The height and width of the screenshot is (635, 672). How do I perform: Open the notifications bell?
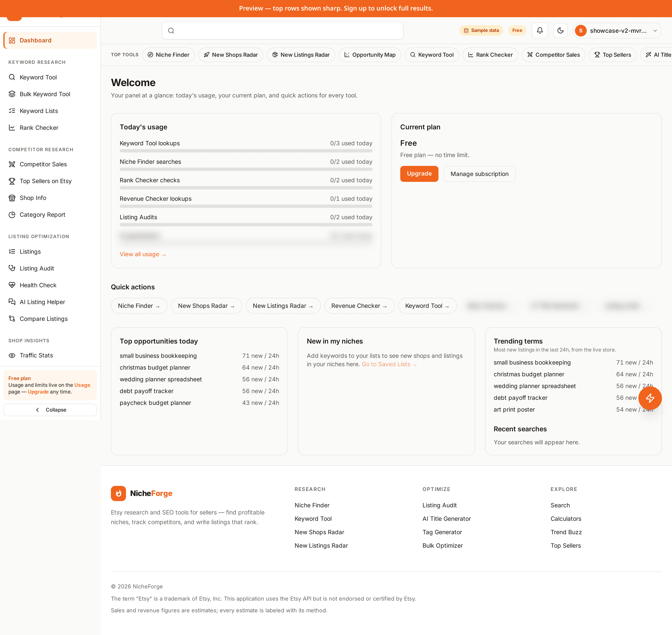click(x=540, y=30)
